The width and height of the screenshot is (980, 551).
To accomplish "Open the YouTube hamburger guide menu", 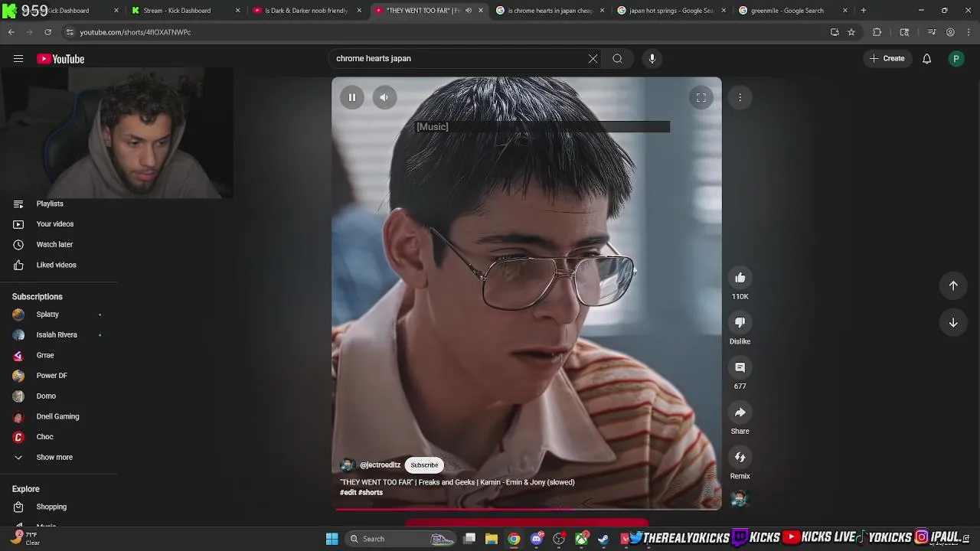I will pyautogui.click(x=18, y=59).
